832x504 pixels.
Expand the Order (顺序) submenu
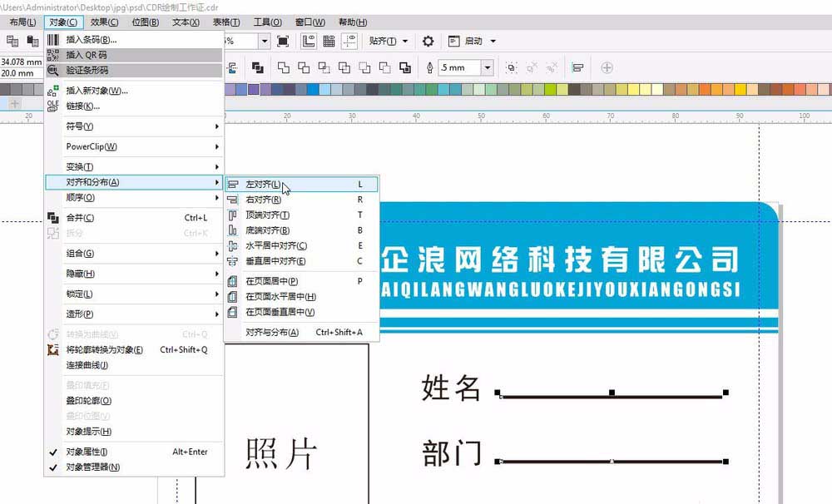pos(134,197)
